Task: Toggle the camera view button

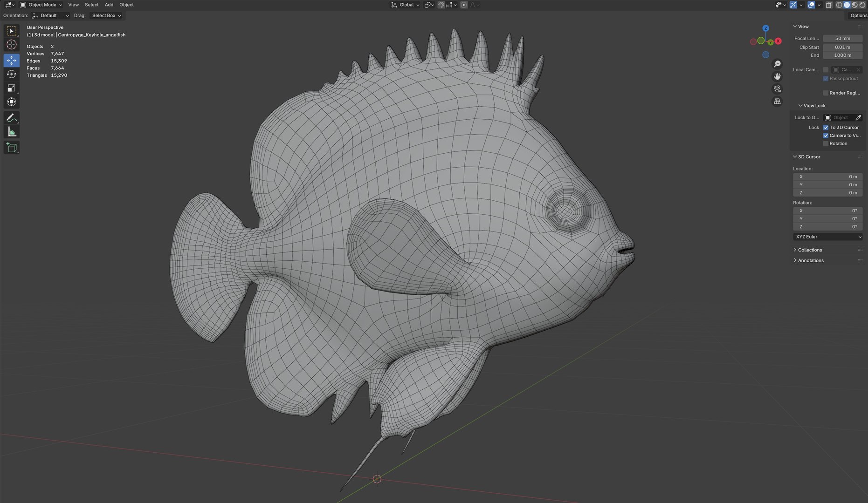Action: pos(777,89)
